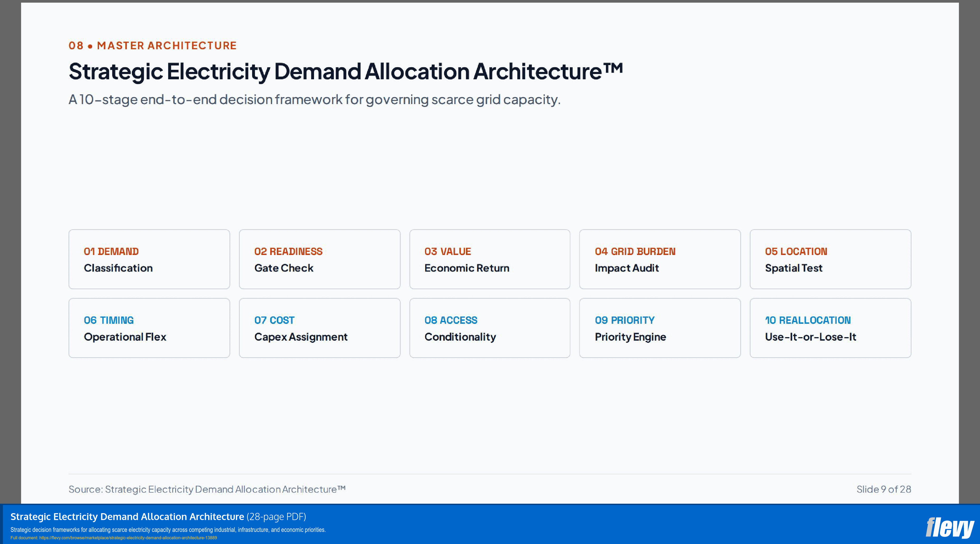Click the '08 • MASTER ARCHITECTURE' section label
The width and height of the screenshot is (980, 544).
[x=153, y=46]
